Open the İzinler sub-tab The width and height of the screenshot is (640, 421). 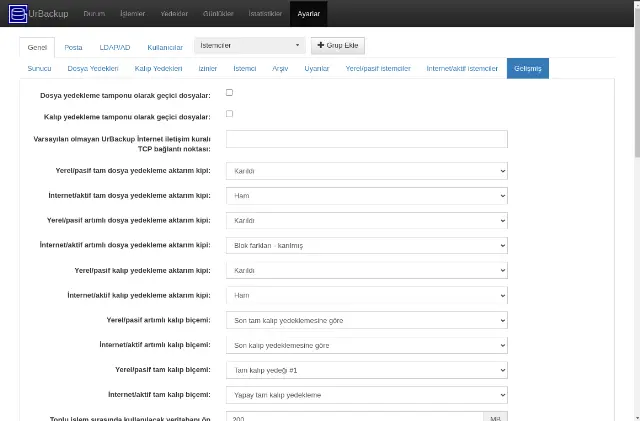[x=208, y=68]
